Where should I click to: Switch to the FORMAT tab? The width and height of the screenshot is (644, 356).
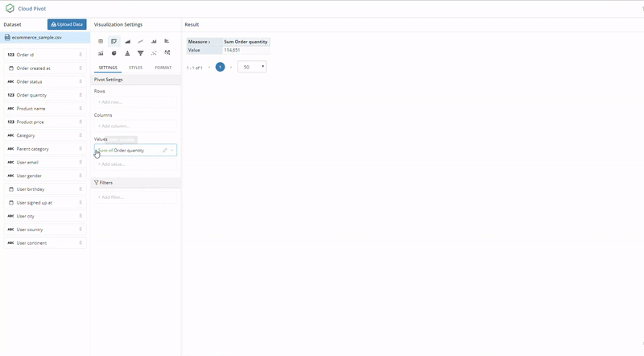click(x=163, y=68)
